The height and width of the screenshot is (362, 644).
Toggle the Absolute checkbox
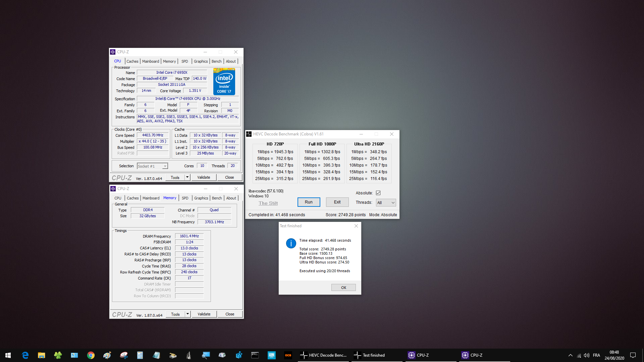tap(378, 193)
